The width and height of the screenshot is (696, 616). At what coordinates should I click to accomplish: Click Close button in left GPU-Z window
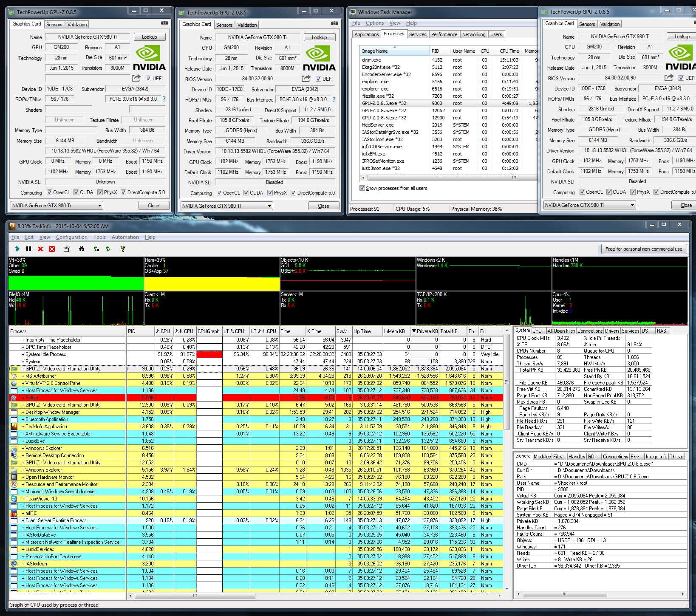click(154, 206)
